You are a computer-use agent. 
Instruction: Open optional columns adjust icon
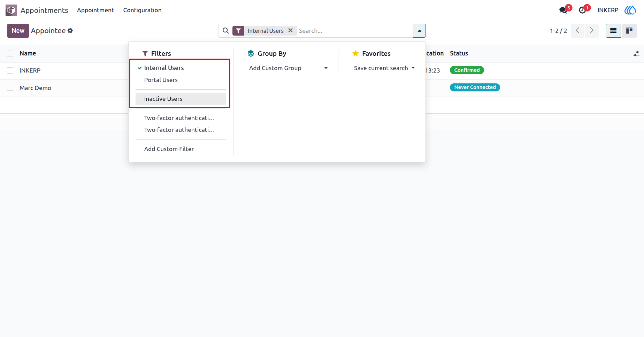636,54
